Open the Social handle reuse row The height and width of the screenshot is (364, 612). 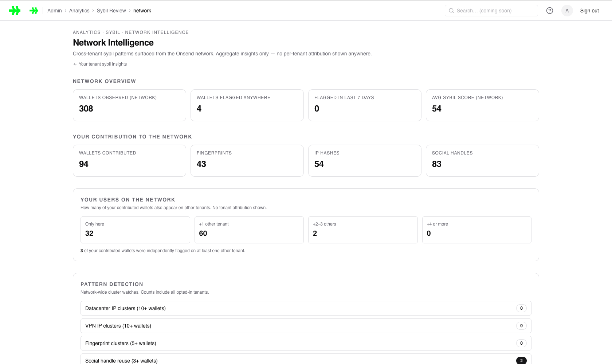click(306, 359)
